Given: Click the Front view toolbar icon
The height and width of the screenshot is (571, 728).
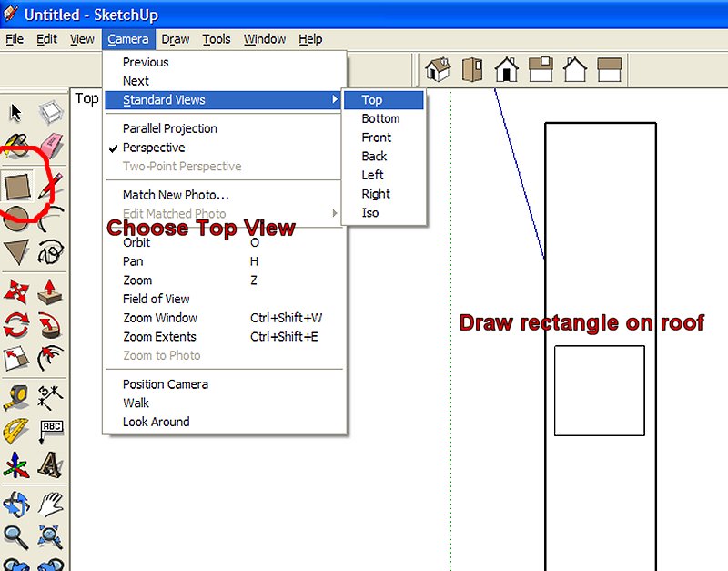Looking at the screenshot, I should 506,70.
